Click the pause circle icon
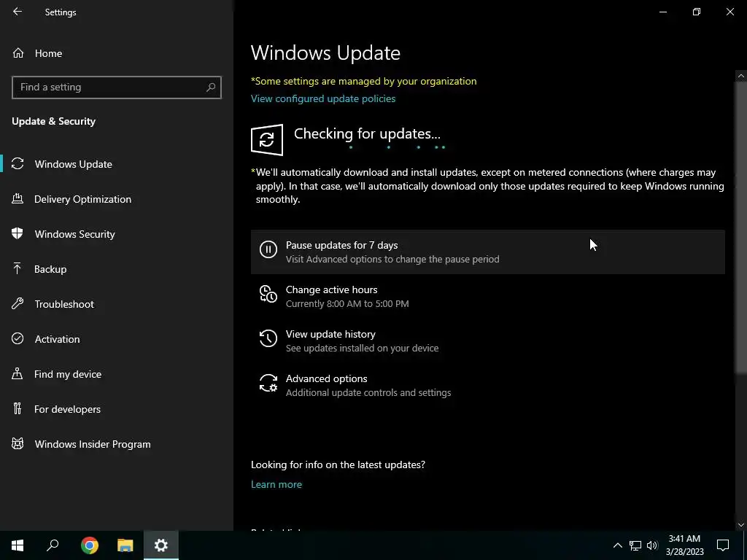The image size is (747, 560). click(268, 249)
